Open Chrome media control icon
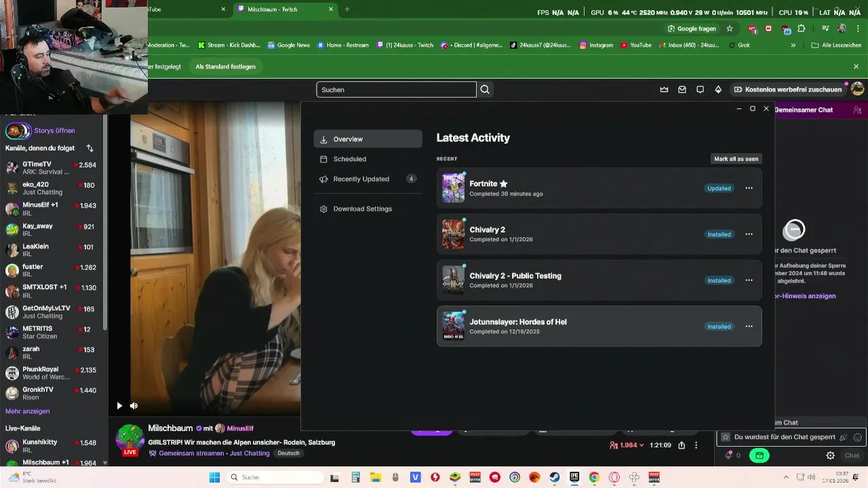This screenshot has width=868, height=488. click(825, 28)
